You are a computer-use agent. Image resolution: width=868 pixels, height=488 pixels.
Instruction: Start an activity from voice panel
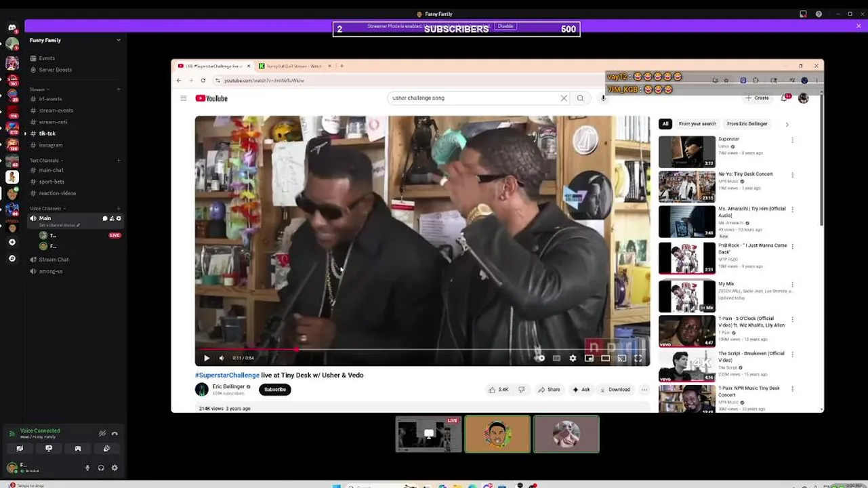pyautogui.click(x=78, y=449)
